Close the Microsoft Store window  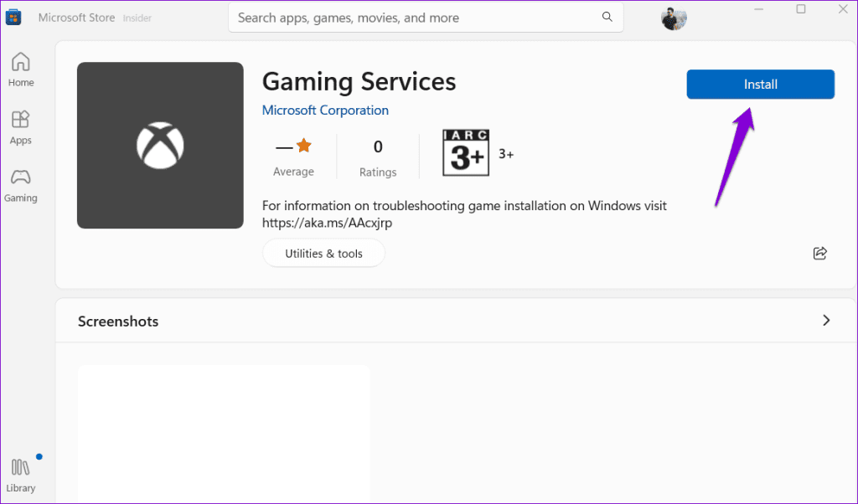(843, 9)
